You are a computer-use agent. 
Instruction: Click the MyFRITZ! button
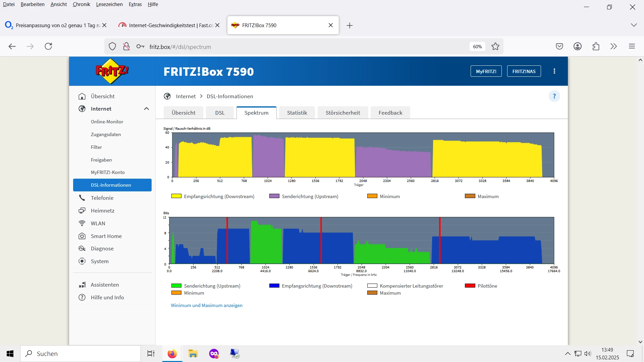click(486, 71)
